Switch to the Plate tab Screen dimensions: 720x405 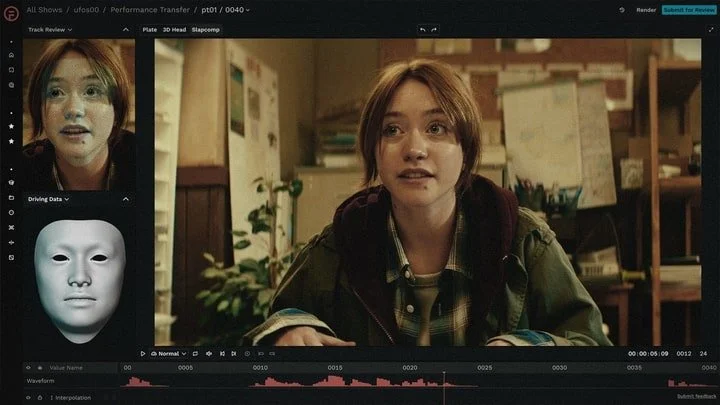tap(149, 30)
